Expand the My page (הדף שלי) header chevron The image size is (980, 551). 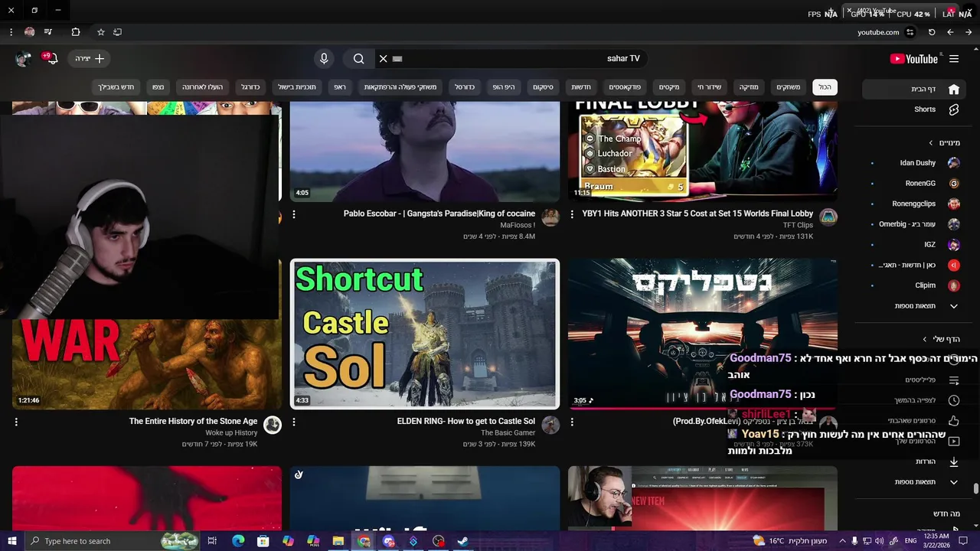click(x=924, y=339)
